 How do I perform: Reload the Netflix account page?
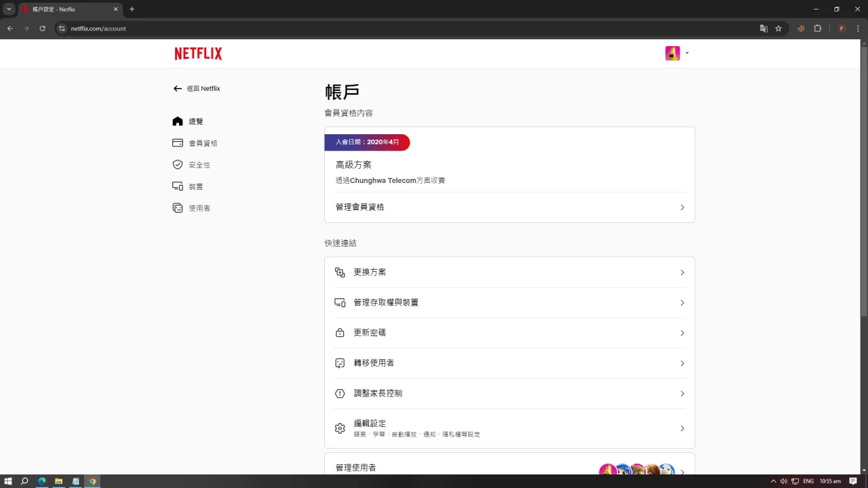[43, 28]
